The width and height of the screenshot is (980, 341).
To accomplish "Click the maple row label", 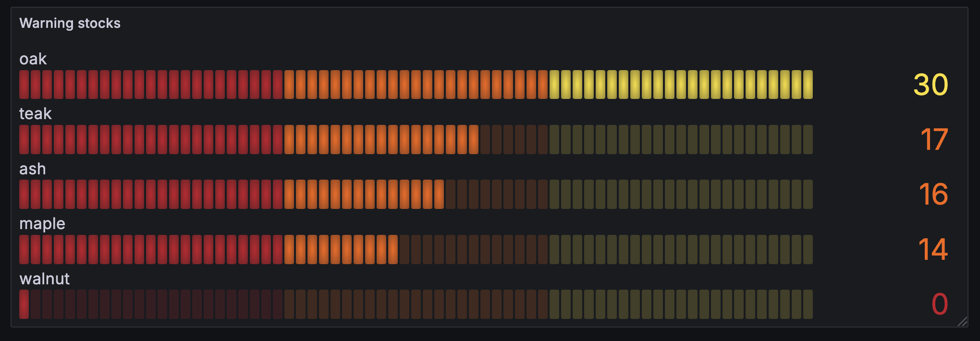I will [42, 224].
